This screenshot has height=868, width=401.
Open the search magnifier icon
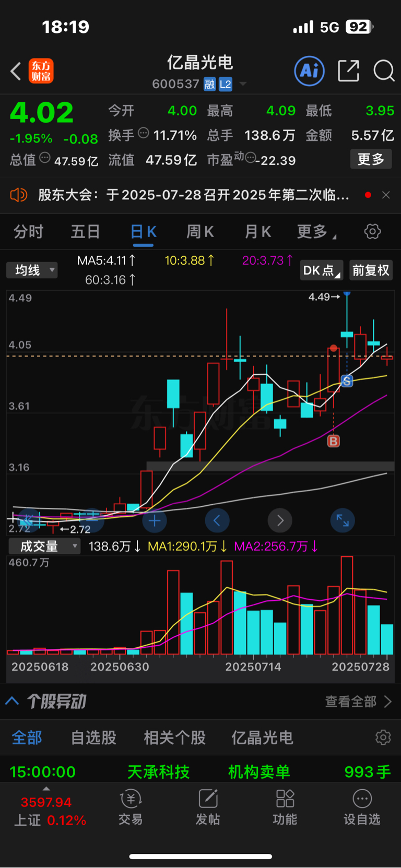(x=384, y=70)
